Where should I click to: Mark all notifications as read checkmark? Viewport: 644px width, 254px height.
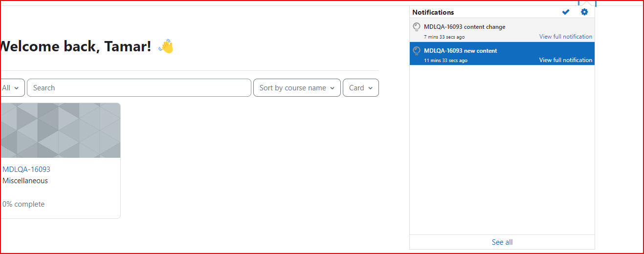[x=566, y=12]
